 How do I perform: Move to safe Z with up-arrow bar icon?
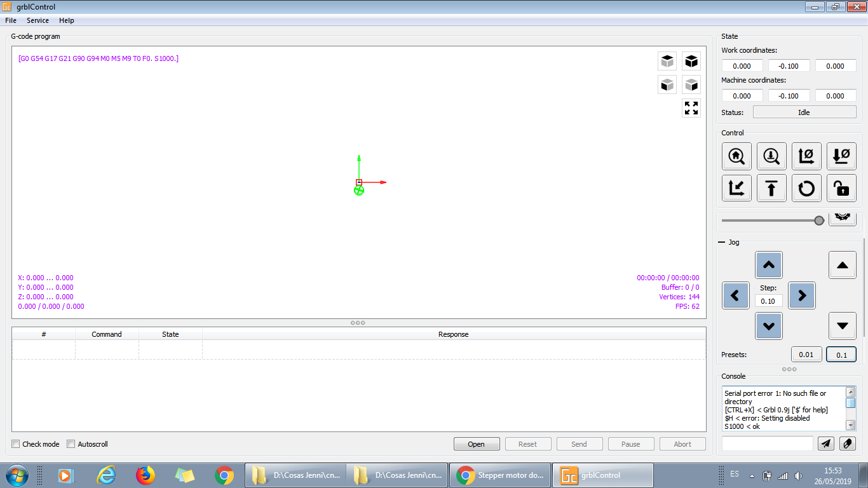click(771, 188)
